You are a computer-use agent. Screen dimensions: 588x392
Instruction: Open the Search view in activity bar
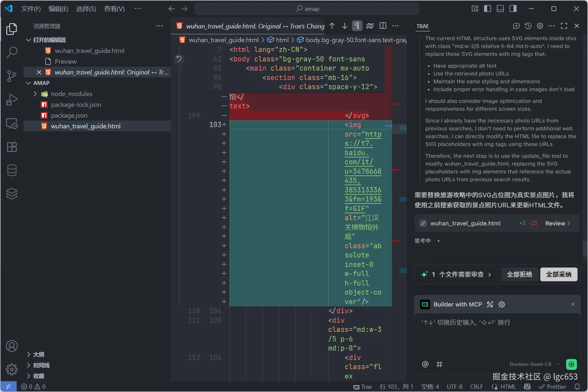point(12,52)
